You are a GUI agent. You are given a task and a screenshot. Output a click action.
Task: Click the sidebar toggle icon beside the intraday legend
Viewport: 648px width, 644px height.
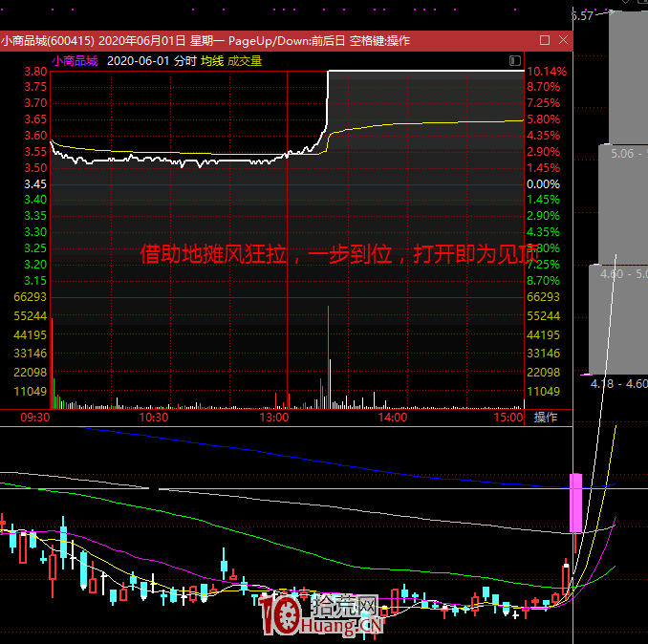pyautogui.click(x=514, y=61)
